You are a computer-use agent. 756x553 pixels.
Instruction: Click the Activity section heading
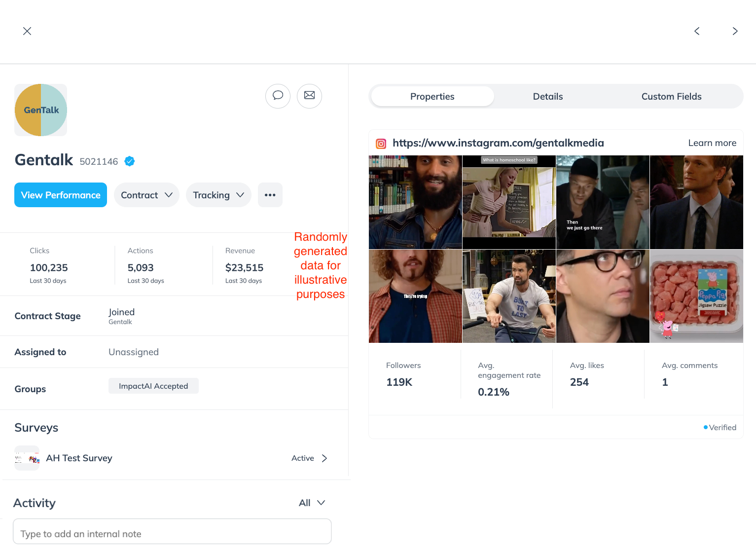point(35,503)
